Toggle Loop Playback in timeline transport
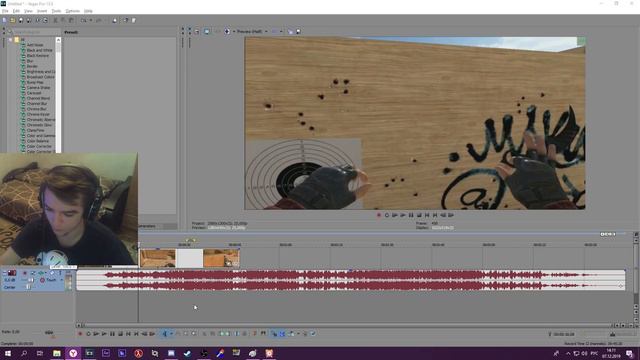Viewport: 640px width, 360px height. click(88, 333)
